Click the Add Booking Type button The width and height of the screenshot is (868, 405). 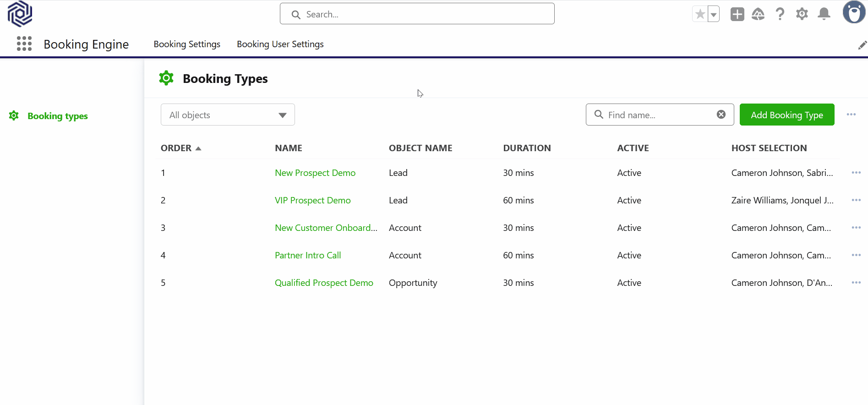pyautogui.click(x=786, y=115)
